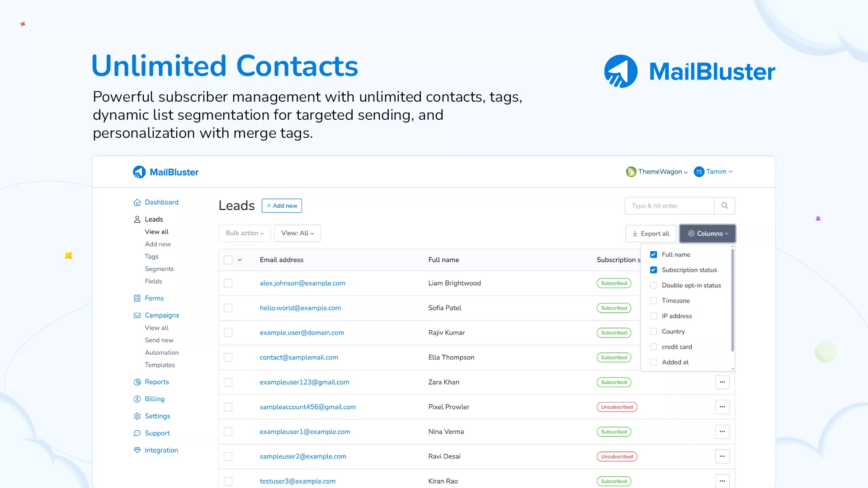Viewport: 868px width, 488px height.
Task: Click the Support chat bubble icon
Action: click(137, 433)
